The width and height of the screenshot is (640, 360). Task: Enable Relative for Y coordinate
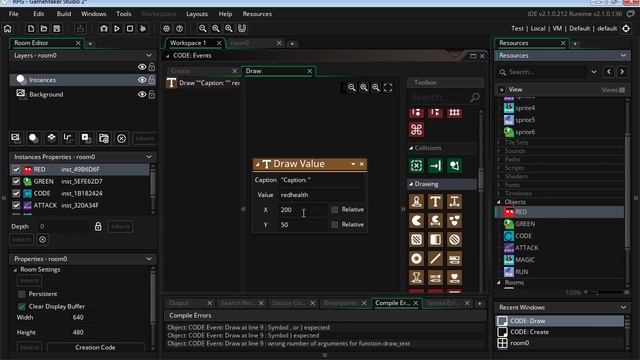click(x=335, y=225)
